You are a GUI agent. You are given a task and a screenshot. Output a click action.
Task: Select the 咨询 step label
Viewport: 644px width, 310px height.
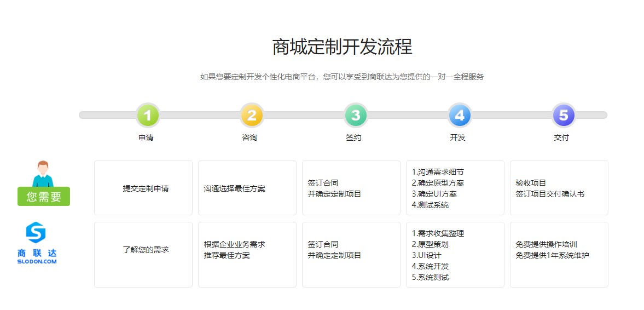(x=250, y=137)
